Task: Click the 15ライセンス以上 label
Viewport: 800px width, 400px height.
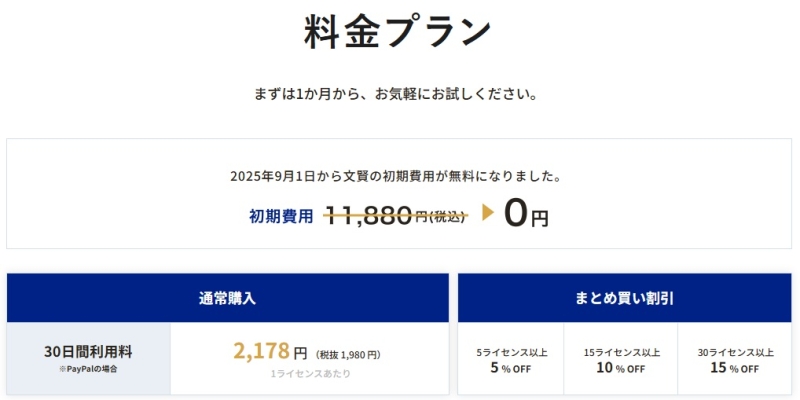Action: click(624, 352)
